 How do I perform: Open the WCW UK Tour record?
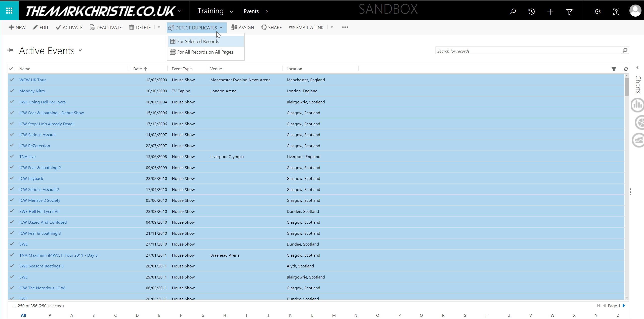click(32, 80)
